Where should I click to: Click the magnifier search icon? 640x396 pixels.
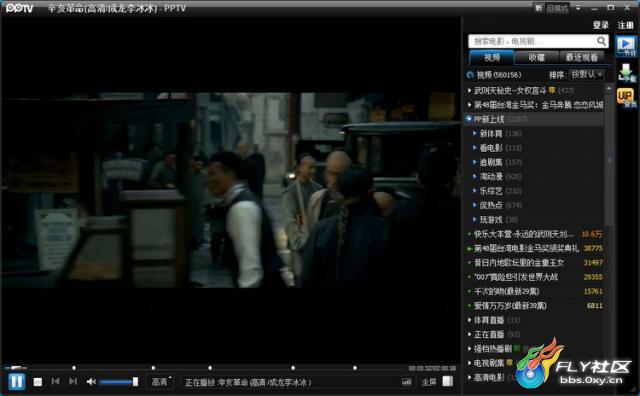(601, 41)
